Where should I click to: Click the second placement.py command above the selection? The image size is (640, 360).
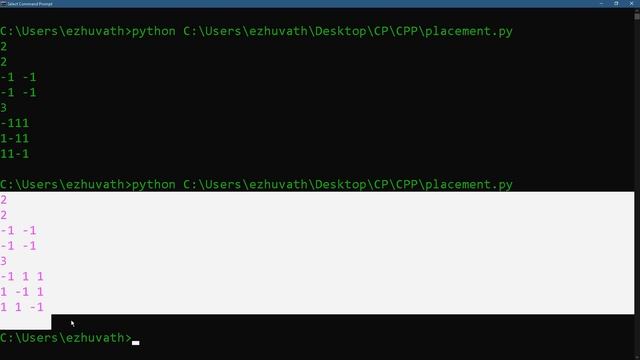[x=256, y=184]
